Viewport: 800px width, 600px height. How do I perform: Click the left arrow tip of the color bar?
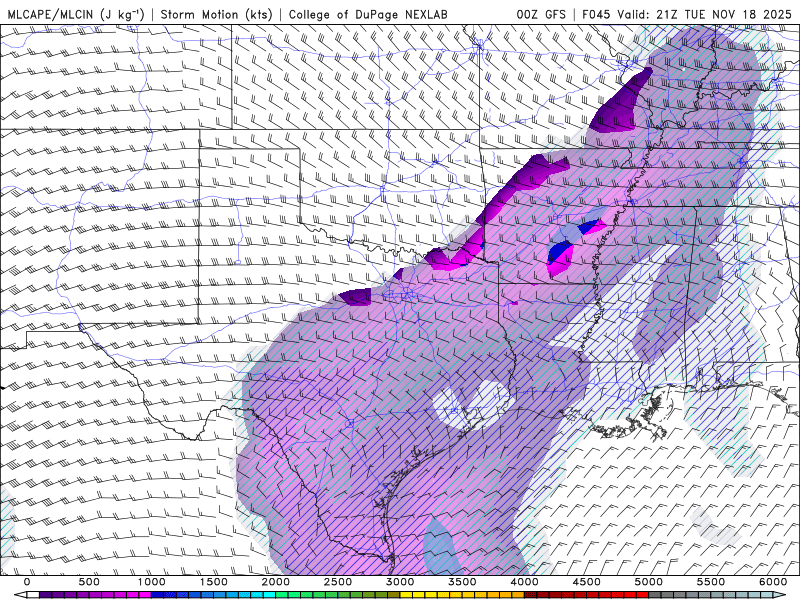[18, 595]
